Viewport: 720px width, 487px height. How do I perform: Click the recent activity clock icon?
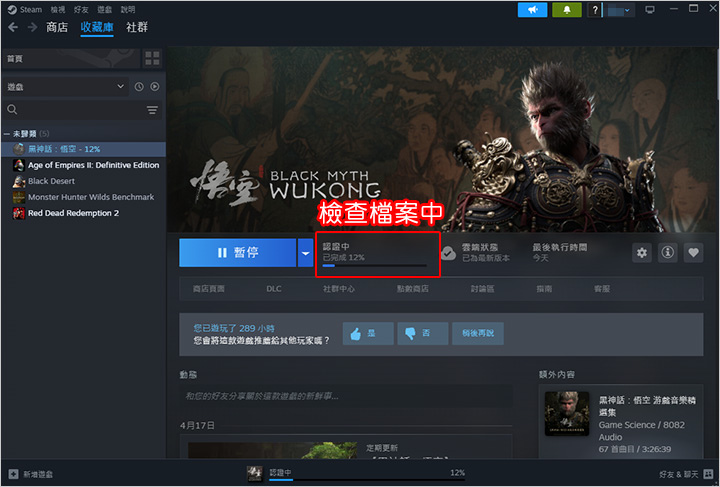pyautogui.click(x=139, y=87)
